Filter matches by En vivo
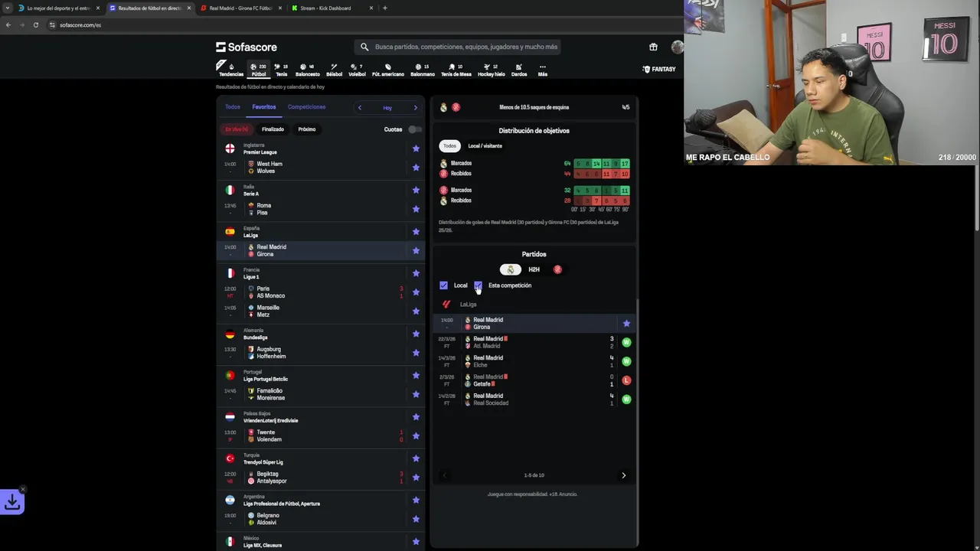This screenshot has width=980, height=551. pyautogui.click(x=237, y=129)
